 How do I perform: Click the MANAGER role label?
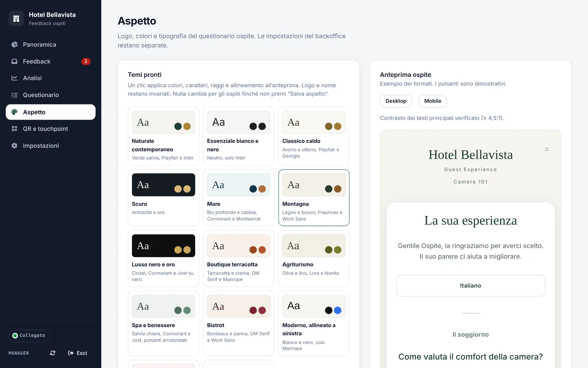pyautogui.click(x=19, y=353)
